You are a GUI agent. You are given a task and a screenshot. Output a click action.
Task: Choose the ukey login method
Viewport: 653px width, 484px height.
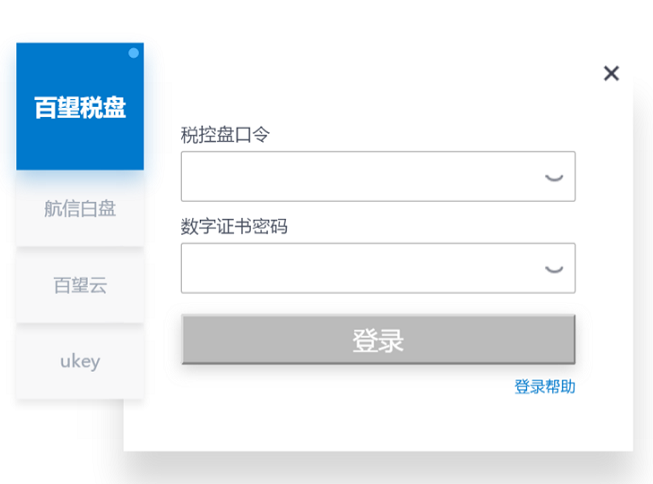click(x=80, y=361)
